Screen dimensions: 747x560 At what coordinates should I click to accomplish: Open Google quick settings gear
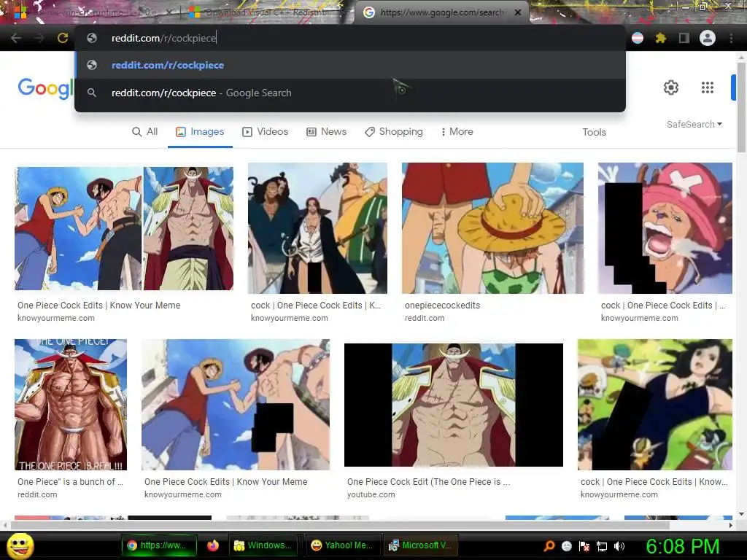[671, 87]
